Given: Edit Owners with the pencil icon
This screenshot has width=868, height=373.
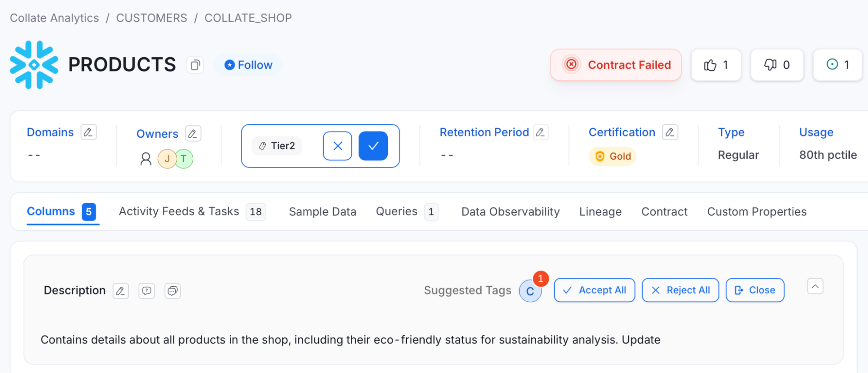Looking at the screenshot, I should point(193,134).
